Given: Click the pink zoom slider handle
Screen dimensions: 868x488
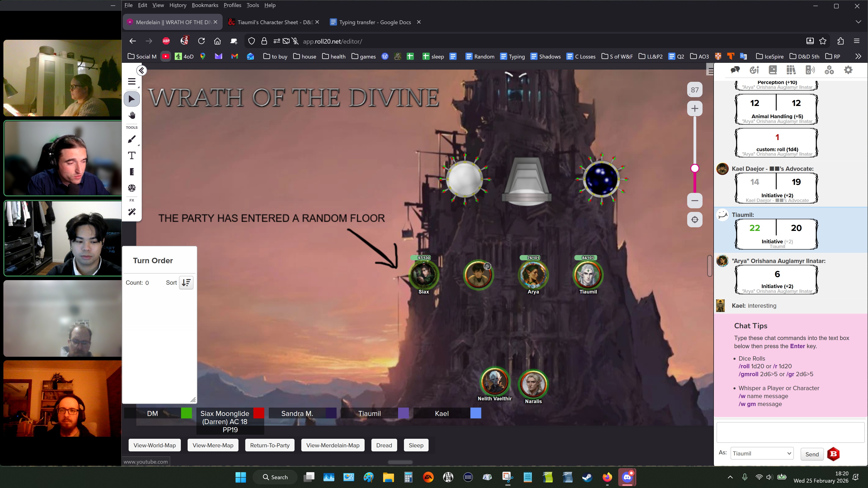Looking at the screenshot, I should click(x=694, y=168).
